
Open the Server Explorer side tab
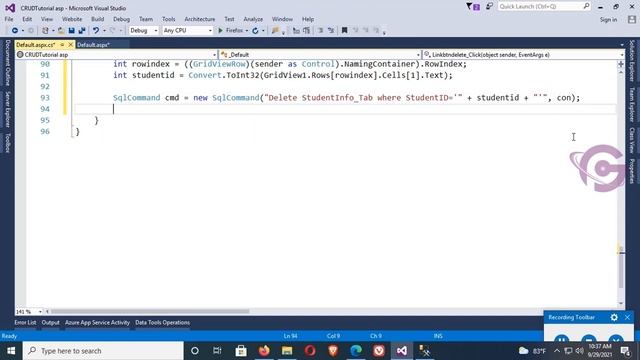(7, 109)
